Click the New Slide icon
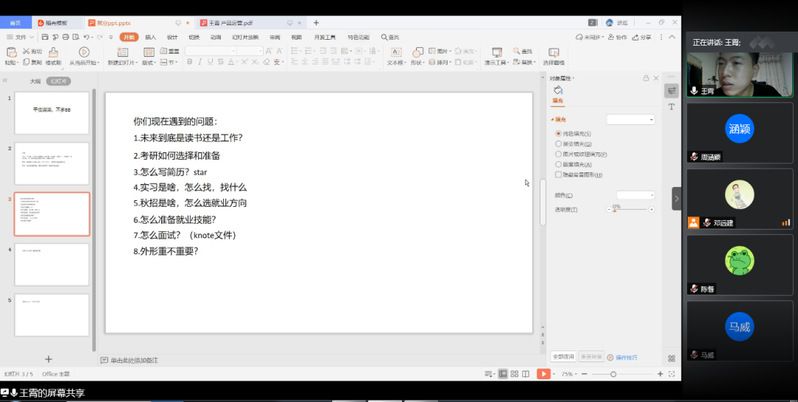Image resolution: width=798 pixels, height=402 pixels. (x=123, y=52)
